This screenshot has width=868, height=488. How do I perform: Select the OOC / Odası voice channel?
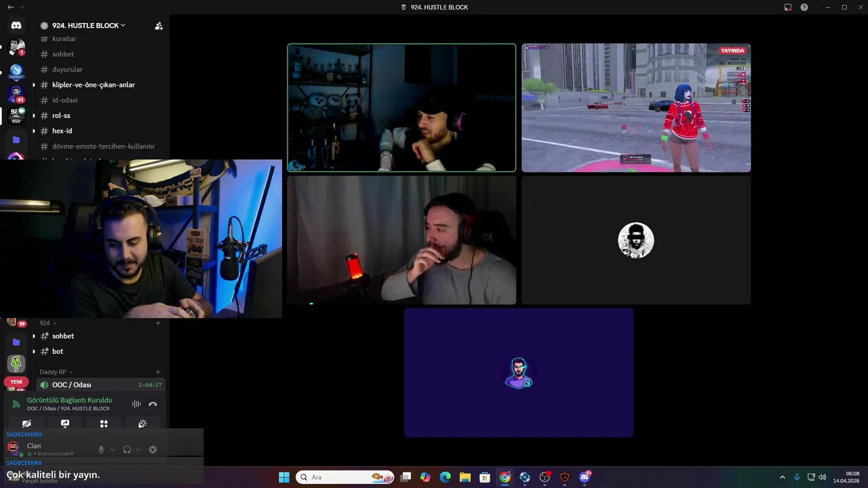(x=100, y=385)
